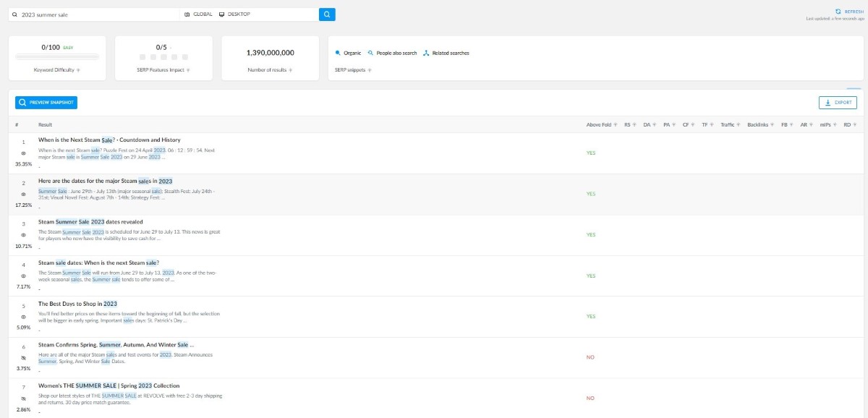Screen dimensions: 868x418
Task: Click the 1,390,000,000 results number
Action: [x=271, y=53]
